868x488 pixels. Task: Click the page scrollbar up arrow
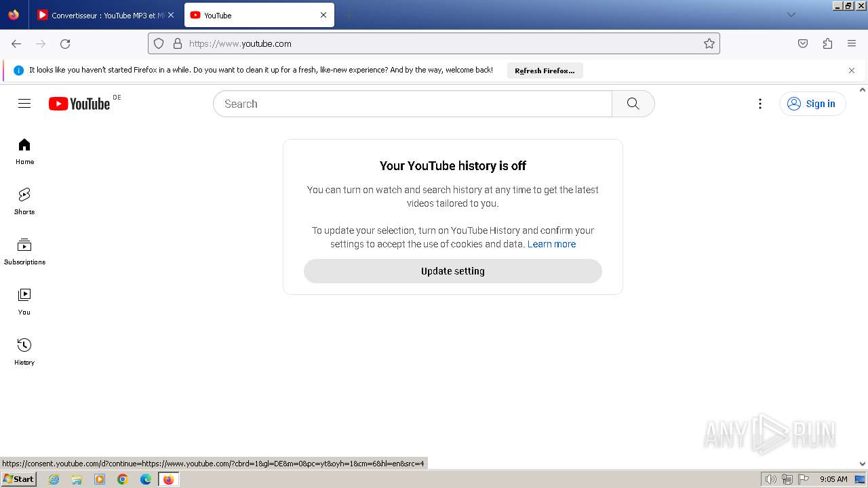point(863,89)
